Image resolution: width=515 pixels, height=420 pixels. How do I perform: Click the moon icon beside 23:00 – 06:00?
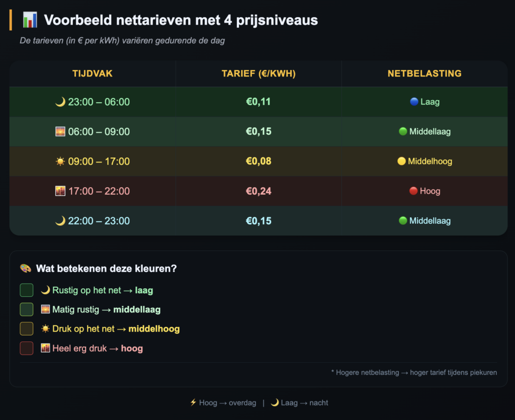(x=60, y=102)
